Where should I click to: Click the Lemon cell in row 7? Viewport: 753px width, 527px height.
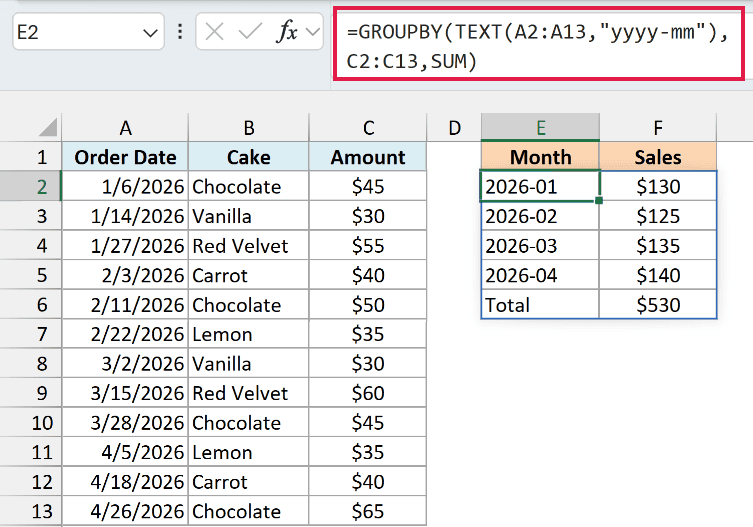tap(248, 334)
